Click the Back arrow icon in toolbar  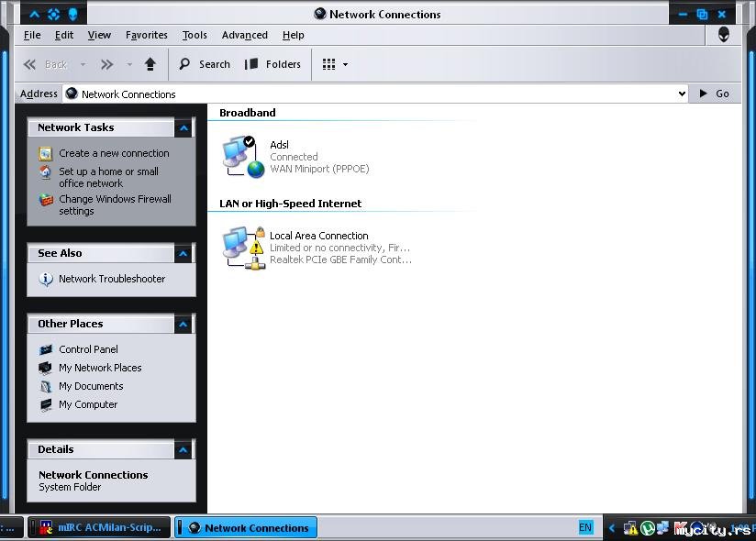pos(29,64)
